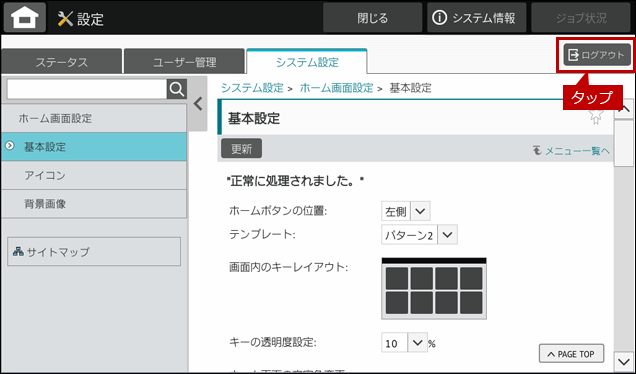Tap the ログアウト button
Viewport: 636px width, 374px height.
(597, 55)
